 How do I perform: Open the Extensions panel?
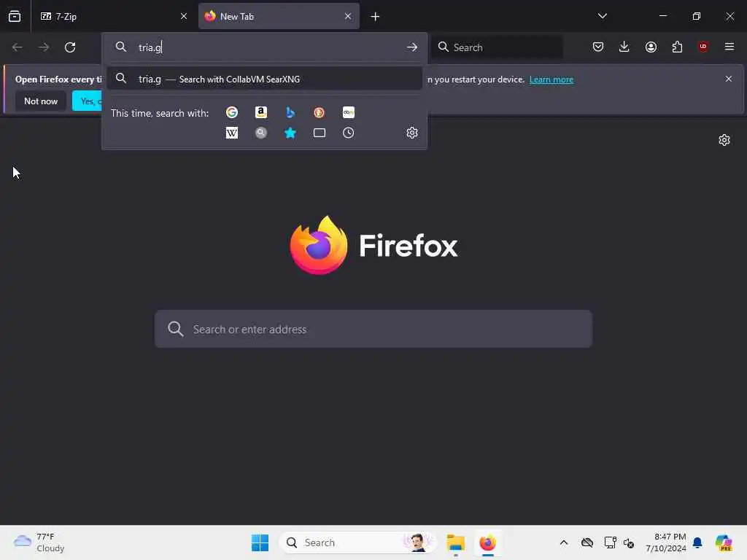677,47
